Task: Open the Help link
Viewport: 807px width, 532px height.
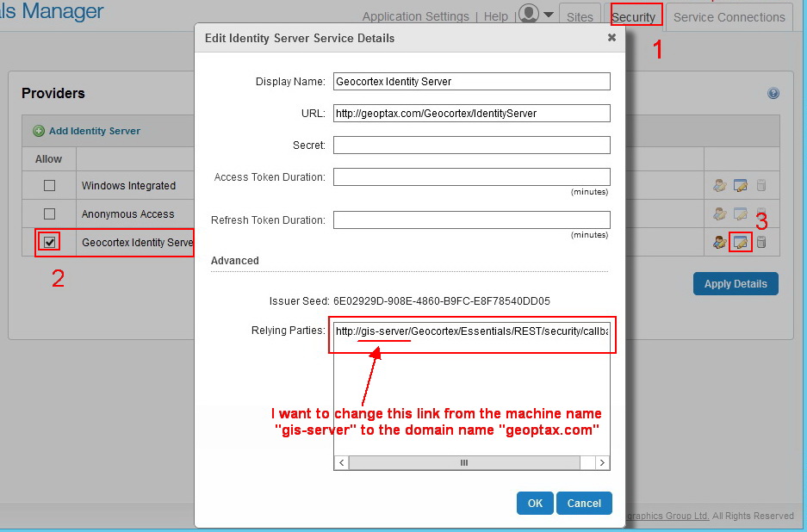Action: click(495, 16)
